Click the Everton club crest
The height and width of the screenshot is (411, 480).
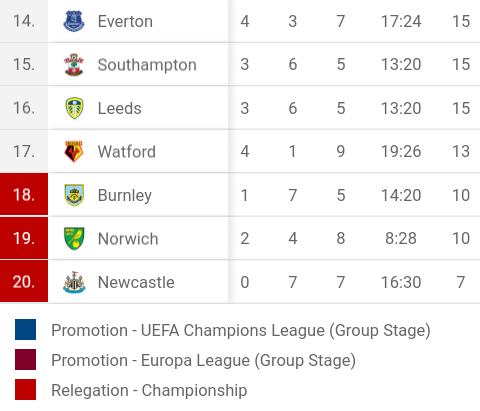[74, 21]
